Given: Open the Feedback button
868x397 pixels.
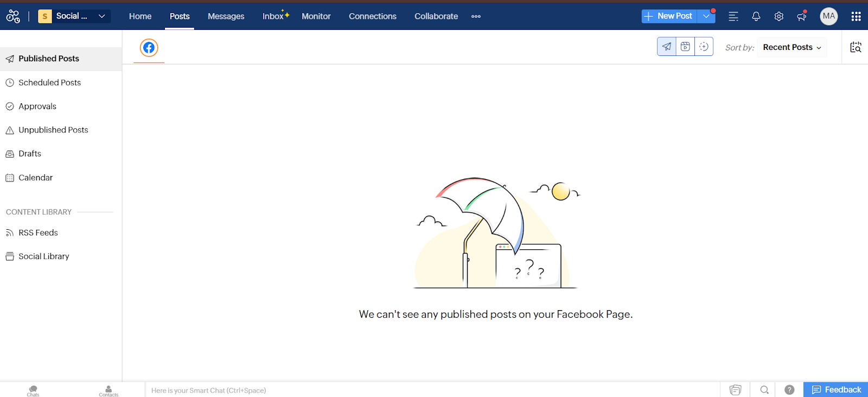Looking at the screenshot, I should click(835, 389).
